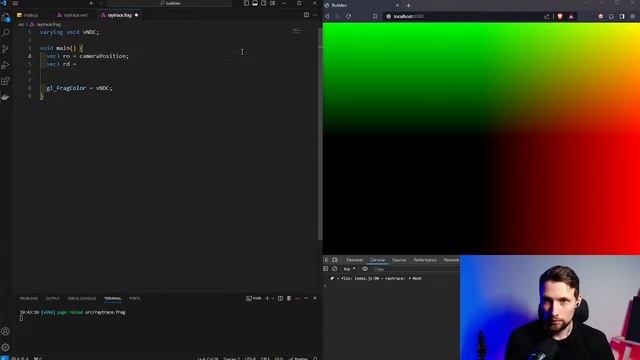640x360 pixels.
Task: Open the Brave Rewards triangle icon
Action: tap(571, 16)
